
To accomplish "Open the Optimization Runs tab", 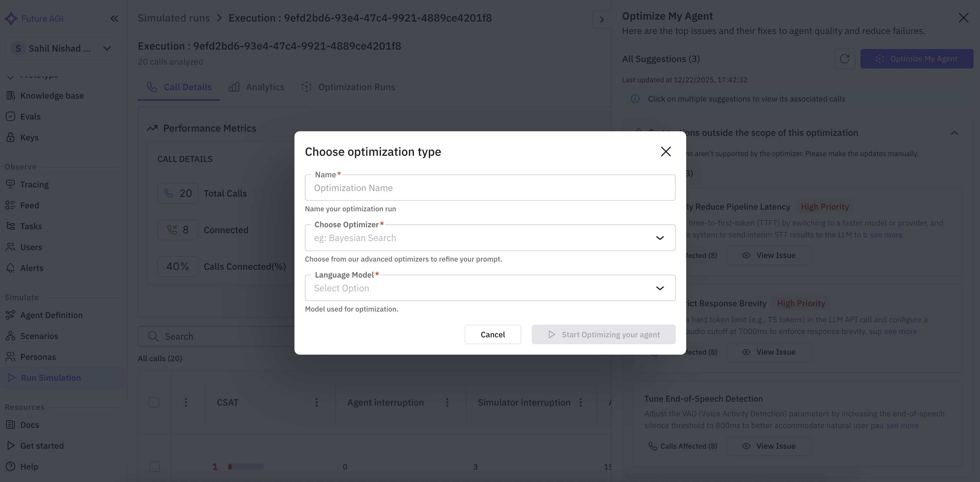I will [x=356, y=87].
